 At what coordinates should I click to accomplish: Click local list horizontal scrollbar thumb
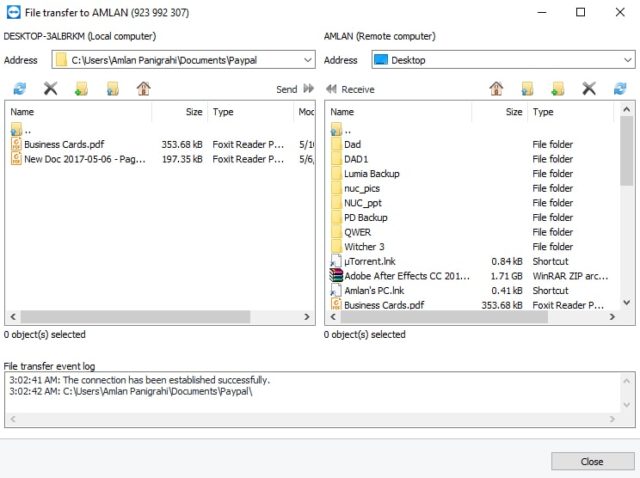[136, 317]
